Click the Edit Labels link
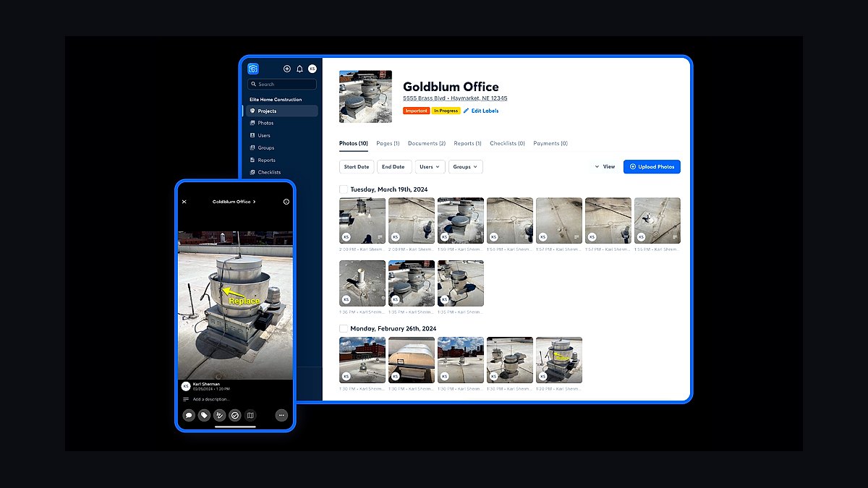This screenshot has width=868, height=488. click(485, 111)
